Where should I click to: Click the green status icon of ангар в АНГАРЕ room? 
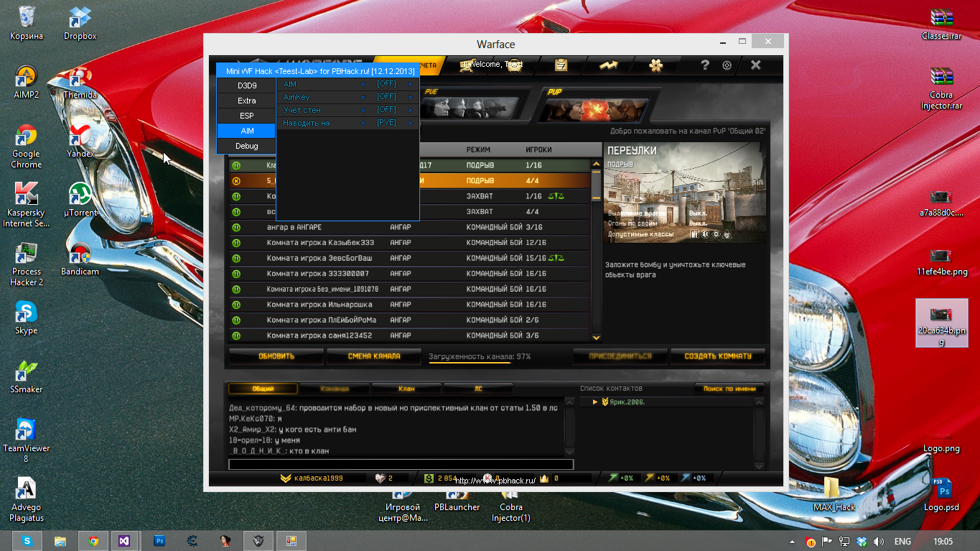tap(235, 227)
